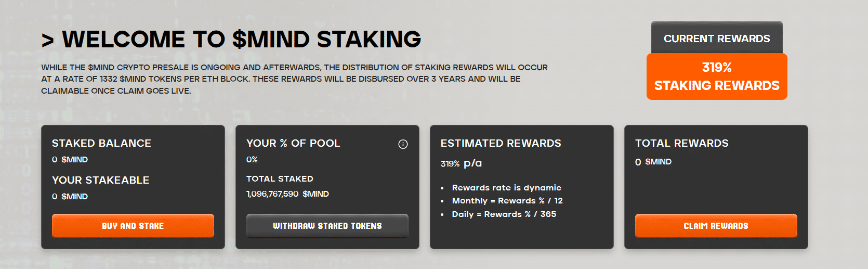Image resolution: width=868 pixels, height=269 pixels.
Task: Click the 1,096,767,590 $MIND total staked amount
Action: tap(287, 194)
